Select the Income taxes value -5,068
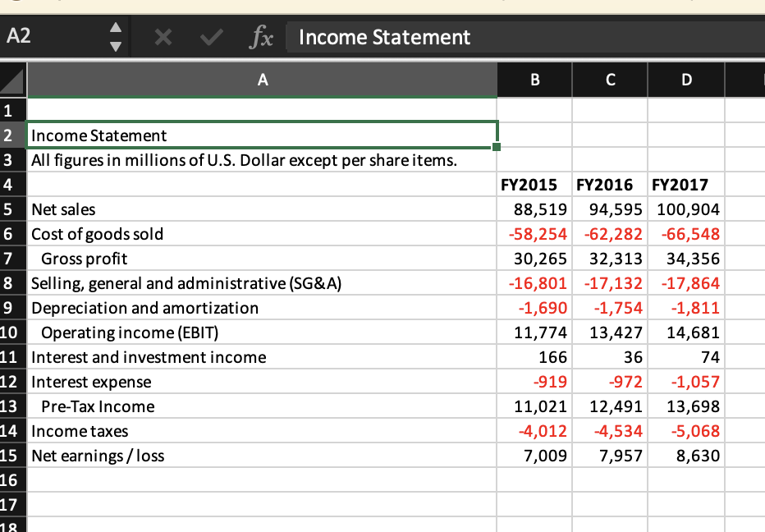Viewport: 765px width, 532px height. [686, 431]
